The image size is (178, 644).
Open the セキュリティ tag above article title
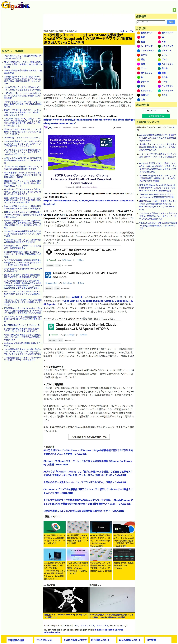coord(127,31)
